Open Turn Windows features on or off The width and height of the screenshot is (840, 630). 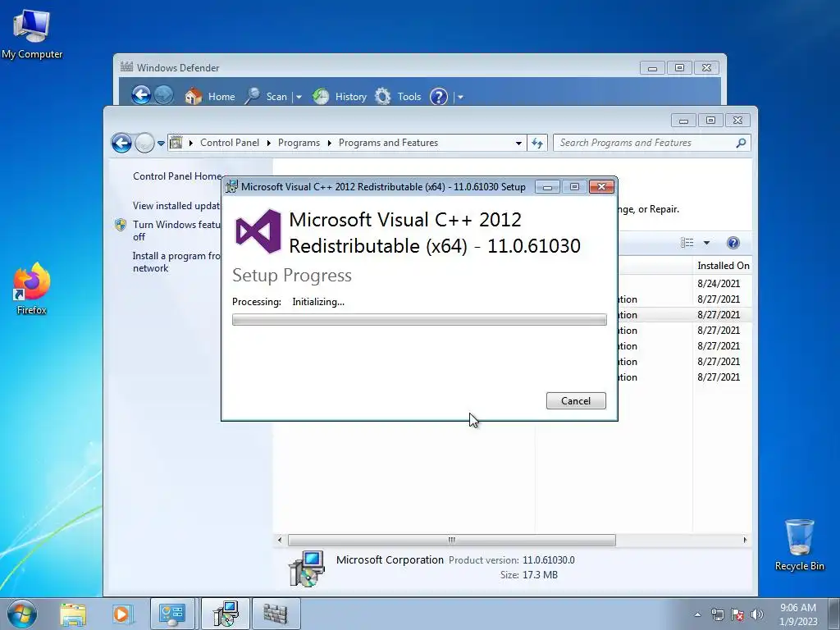point(177,231)
